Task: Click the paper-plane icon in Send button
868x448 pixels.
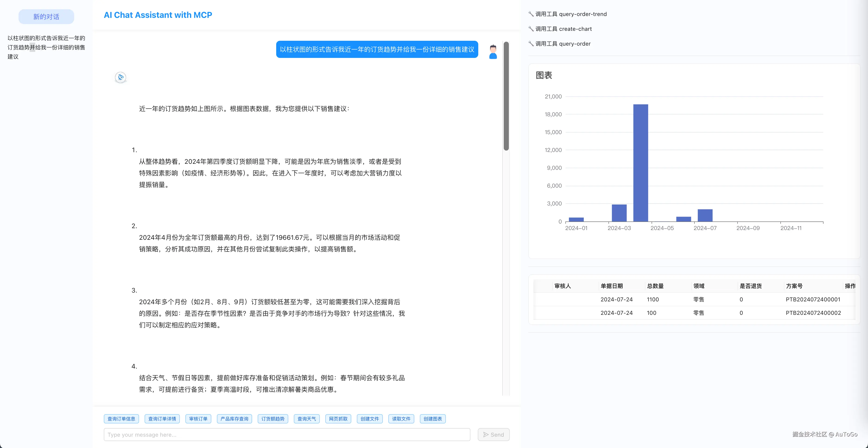Action: pyautogui.click(x=486, y=434)
